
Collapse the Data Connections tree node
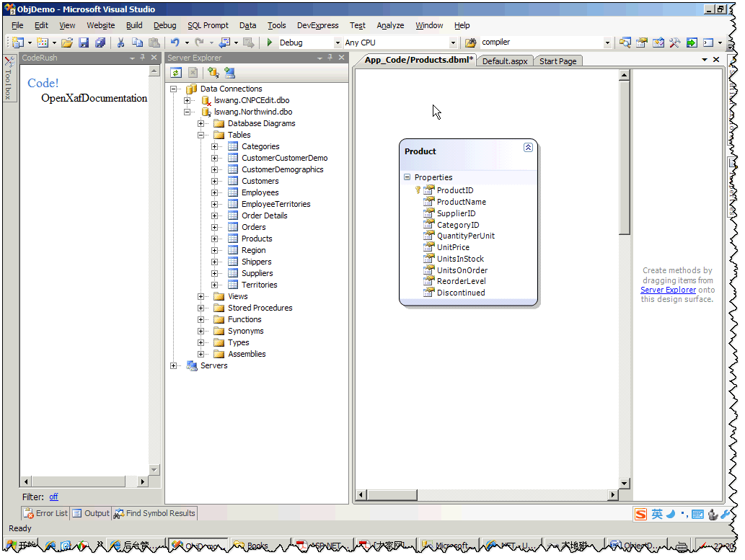173,89
